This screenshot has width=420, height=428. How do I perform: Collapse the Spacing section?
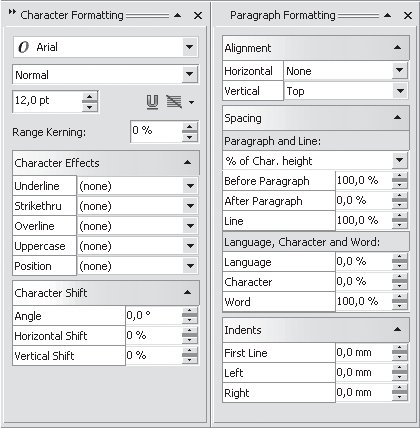(397, 118)
